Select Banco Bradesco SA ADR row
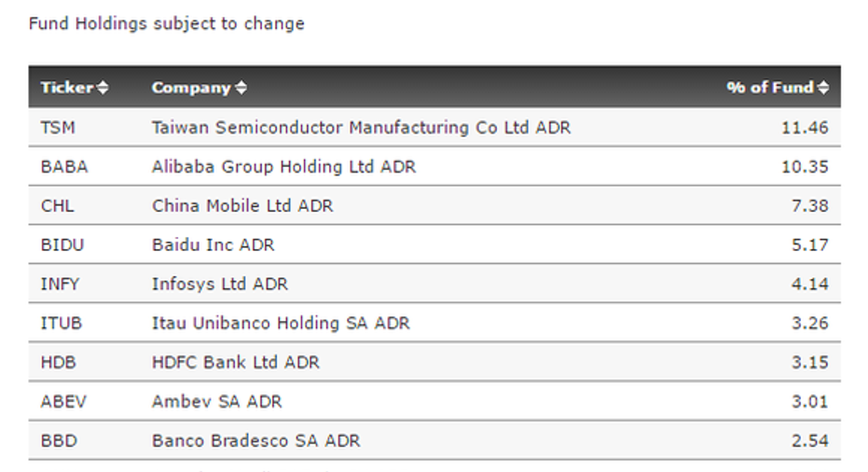Image resolution: width=868 pixels, height=472 pixels. [x=434, y=441]
